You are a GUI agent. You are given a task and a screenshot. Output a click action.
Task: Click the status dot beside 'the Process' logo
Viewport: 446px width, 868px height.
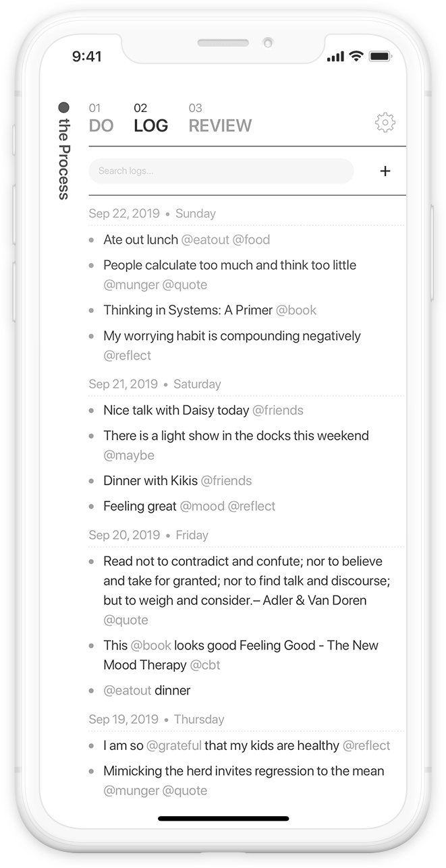coord(64,107)
